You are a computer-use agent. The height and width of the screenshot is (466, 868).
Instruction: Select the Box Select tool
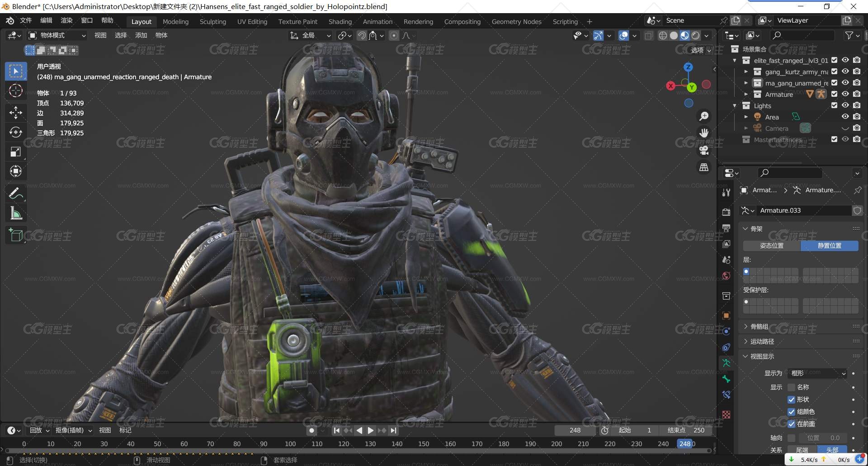[x=16, y=71]
